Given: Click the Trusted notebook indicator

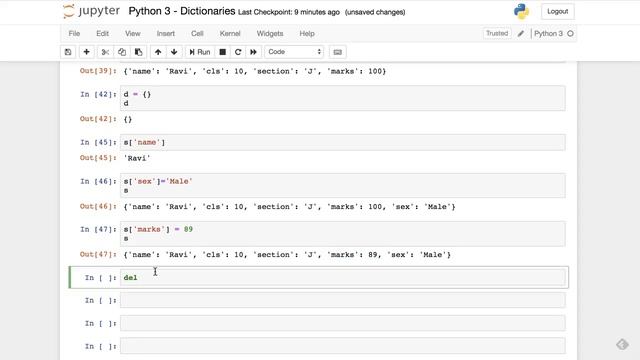Looking at the screenshot, I should tap(497, 33).
